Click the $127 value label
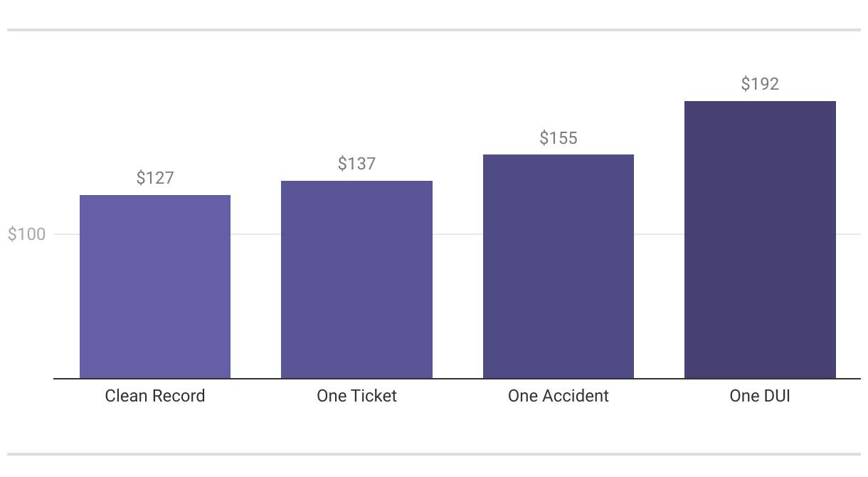This screenshot has width=868, height=477. pos(155,178)
